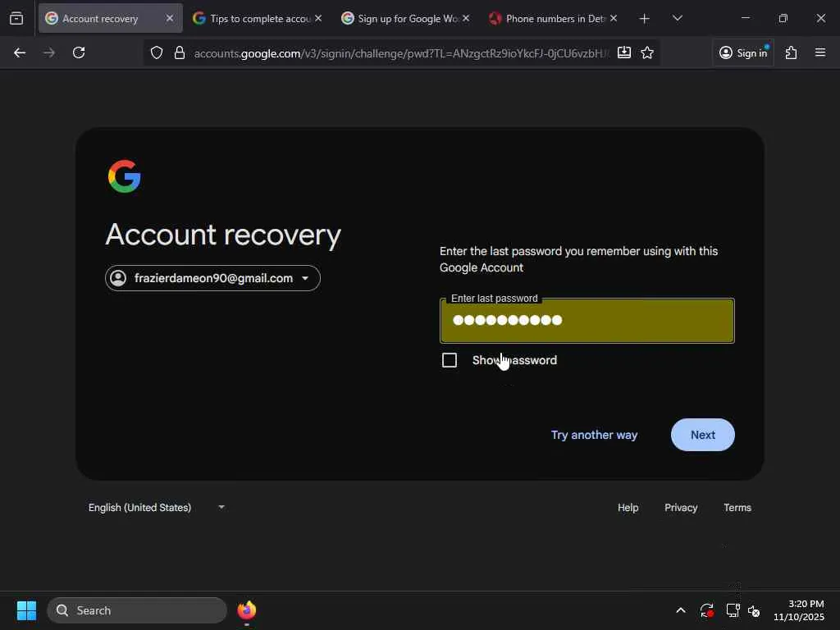Open clock and date 3:20 PM panel
This screenshot has height=630, width=840.
point(799,610)
